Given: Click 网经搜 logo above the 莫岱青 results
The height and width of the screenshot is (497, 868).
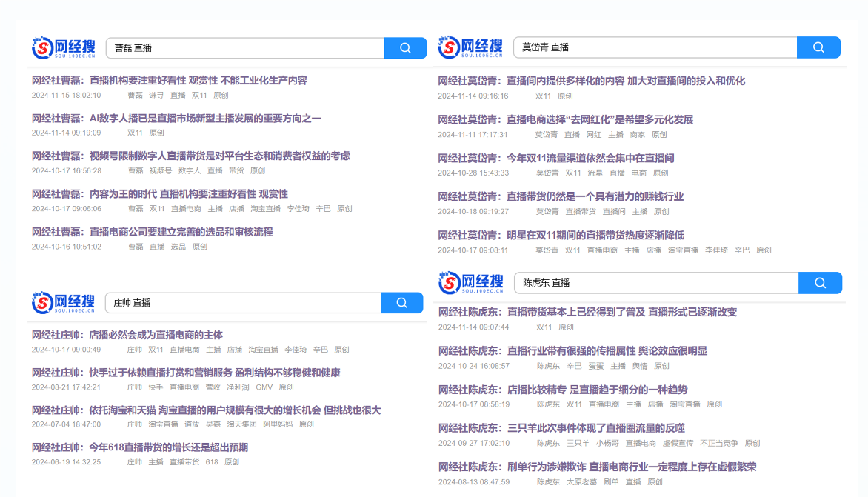Looking at the screenshot, I should [x=470, y=47].
